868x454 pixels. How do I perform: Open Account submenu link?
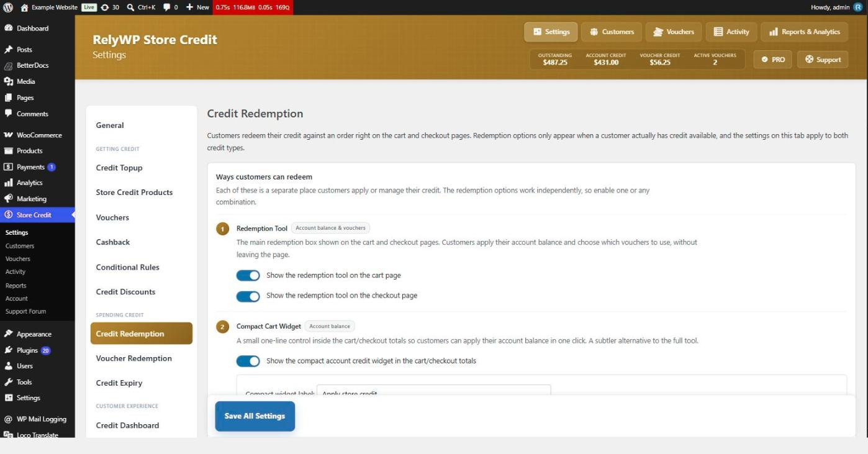pos(17,299)
